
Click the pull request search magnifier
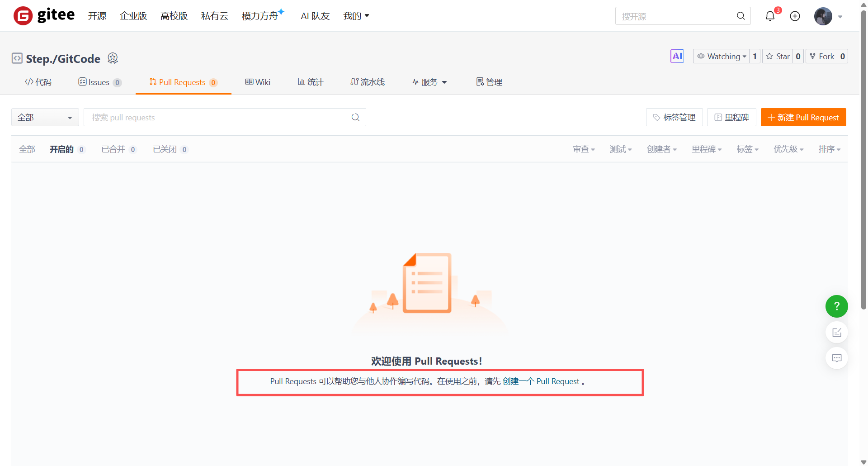click(355, 117)
